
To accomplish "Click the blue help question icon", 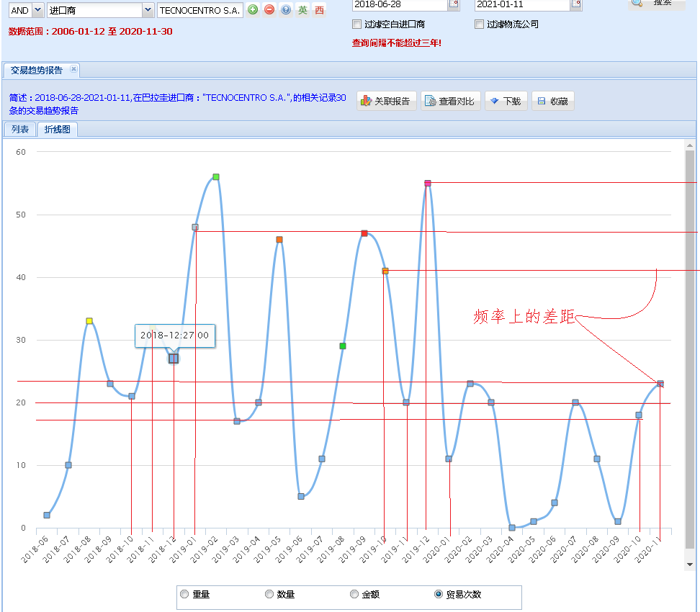I will point(286,9).
